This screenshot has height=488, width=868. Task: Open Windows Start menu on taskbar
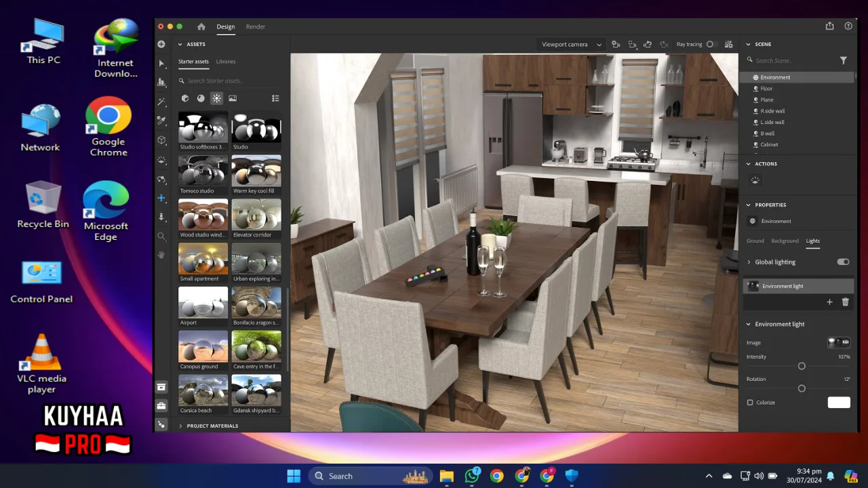pos(294,476)
